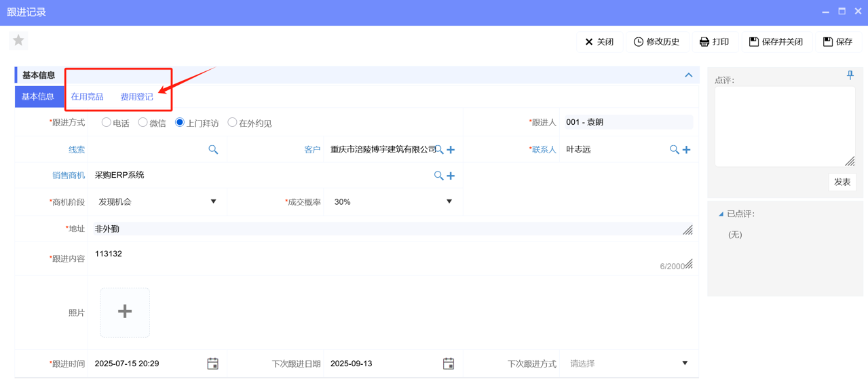This screenshot has width=868, height=392.
Task: Open the 成交概率 probability dropdown
Action: click(449, 201)
